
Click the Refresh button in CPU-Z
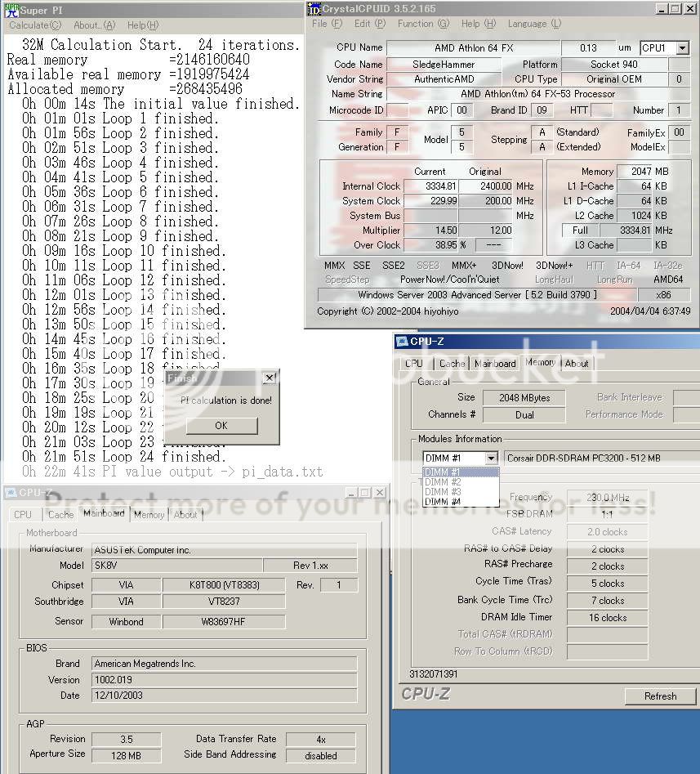point(660,696)
